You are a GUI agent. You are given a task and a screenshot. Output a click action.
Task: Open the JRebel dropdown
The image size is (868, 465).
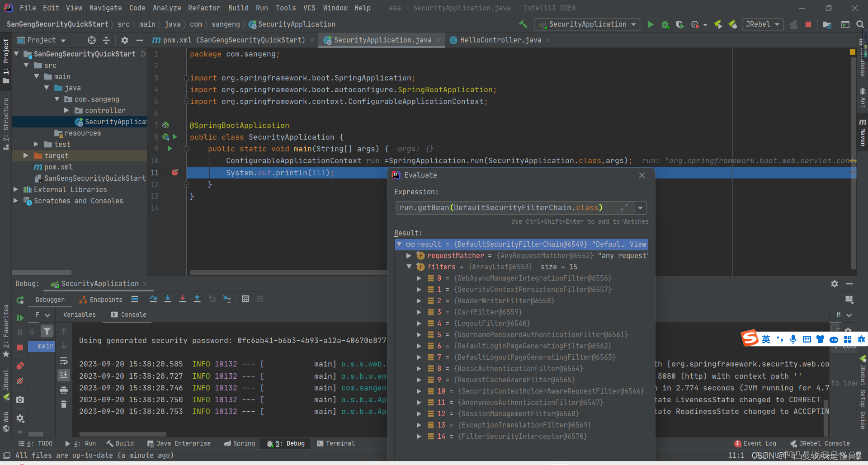[x=763, y=24]
